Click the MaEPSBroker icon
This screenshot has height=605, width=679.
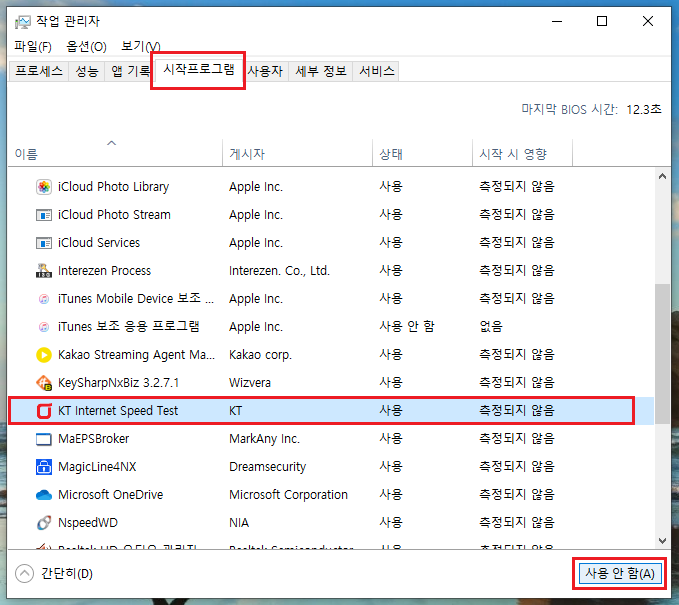(44, 439)
